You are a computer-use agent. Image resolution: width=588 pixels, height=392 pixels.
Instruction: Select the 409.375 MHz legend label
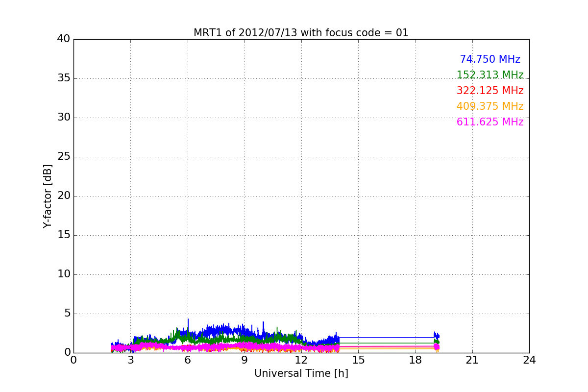(490, 106)
